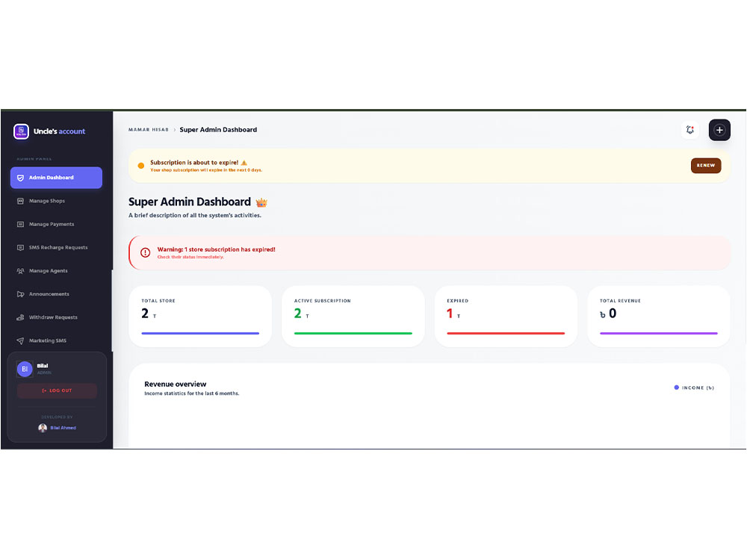Viewport: 747px width, 560px height.
Task: Click the RENEW button
Action: [706, 166]
